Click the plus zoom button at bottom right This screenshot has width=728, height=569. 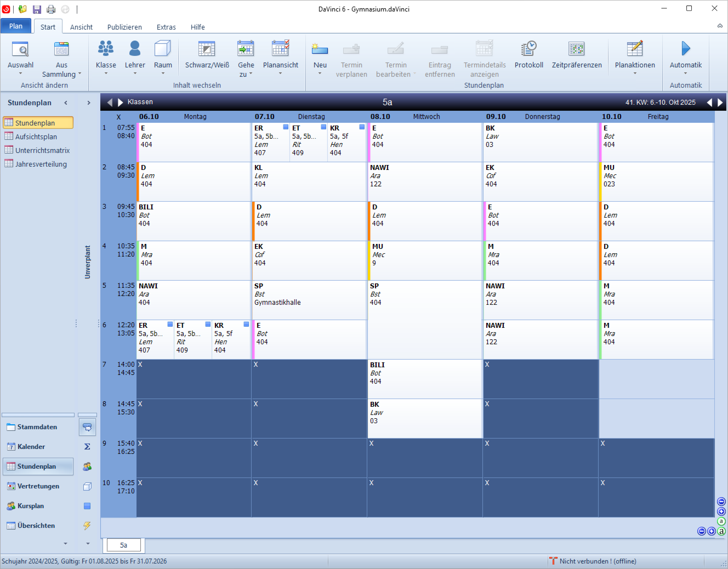point(711,531)
